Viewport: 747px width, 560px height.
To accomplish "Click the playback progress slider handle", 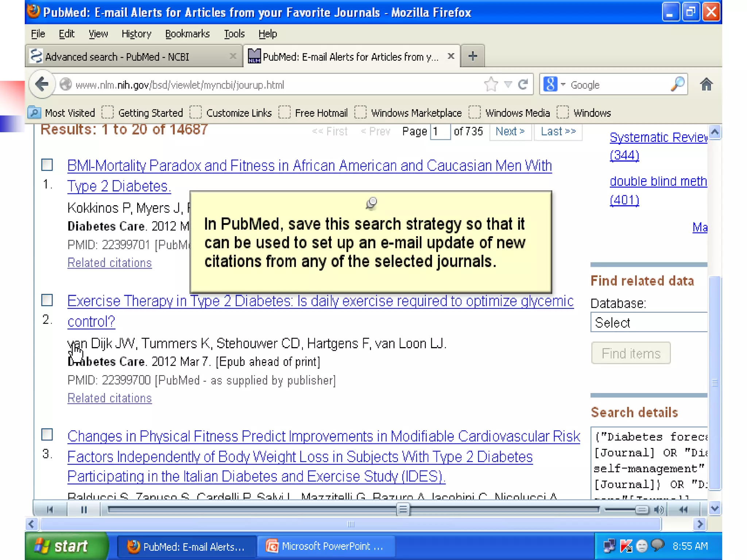I will [403, 509].
